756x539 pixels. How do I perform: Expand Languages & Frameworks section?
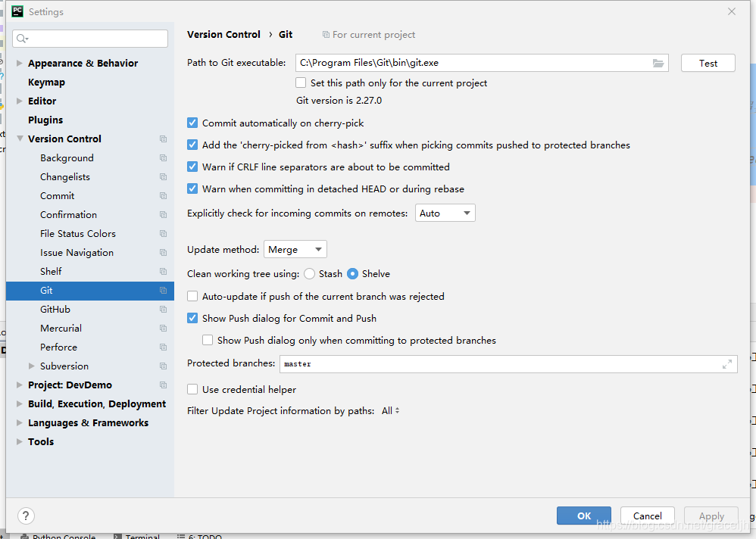click(19, 423)
